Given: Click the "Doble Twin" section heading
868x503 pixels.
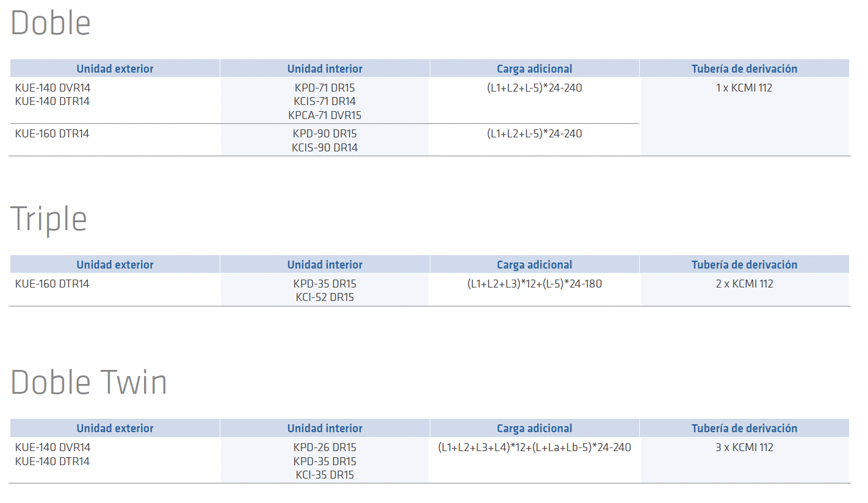Looking at the screenshot, I should point(89,383).
